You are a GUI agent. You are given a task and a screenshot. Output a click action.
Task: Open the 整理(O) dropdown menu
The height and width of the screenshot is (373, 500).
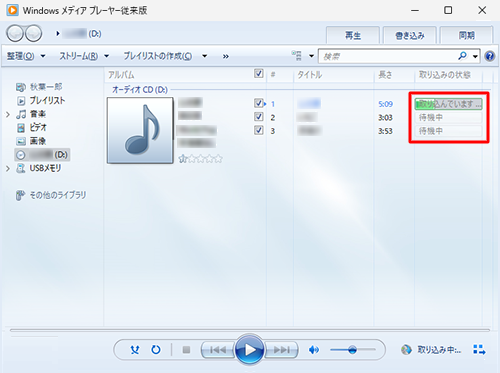(26, 56)
